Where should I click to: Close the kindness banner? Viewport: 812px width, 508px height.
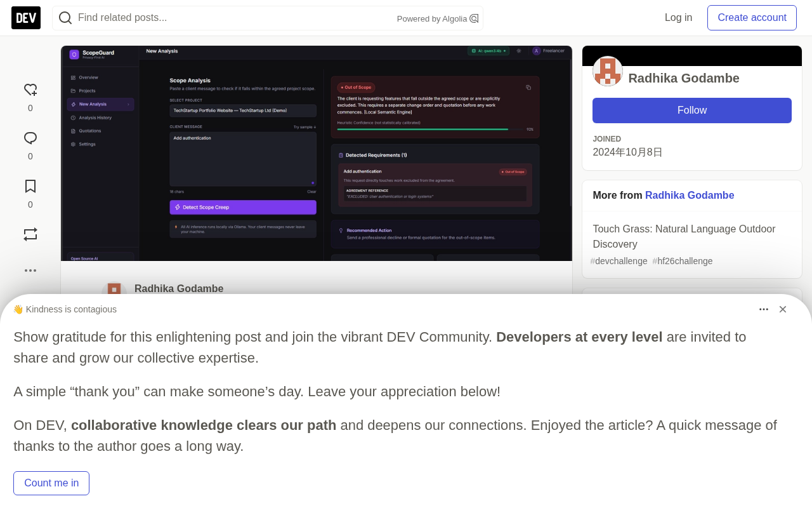(783, 309)
